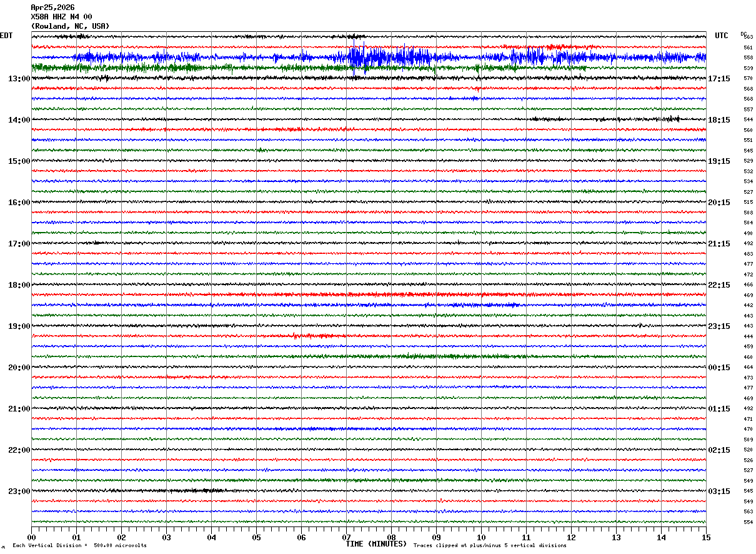Click the large blue burst near minute 7

[362, 58]
